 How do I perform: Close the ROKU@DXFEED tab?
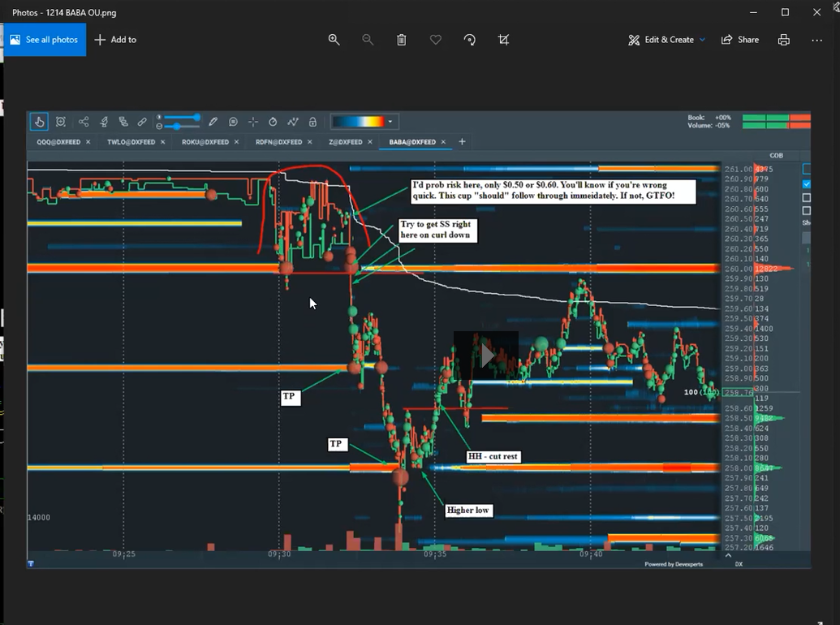pos(236,142)
